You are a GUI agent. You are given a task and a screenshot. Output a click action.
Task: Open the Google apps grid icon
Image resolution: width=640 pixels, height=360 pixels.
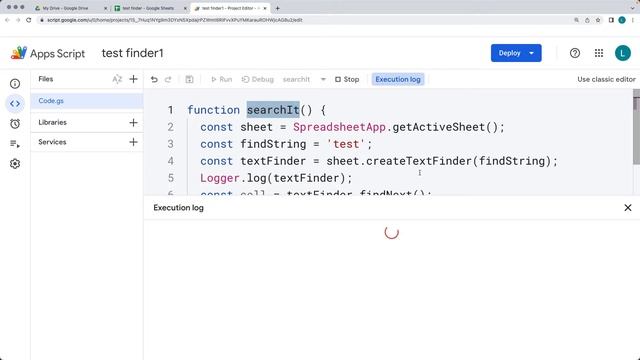point(599,53)
